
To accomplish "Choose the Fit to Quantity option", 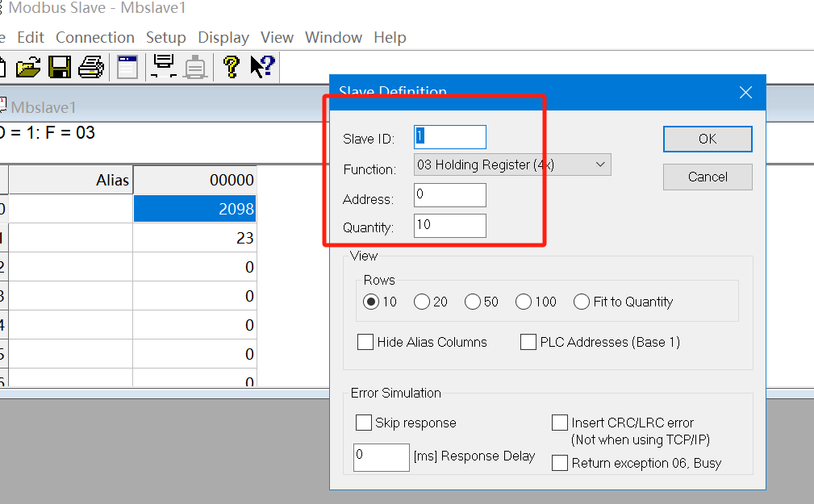I will [x=582, y=302].
